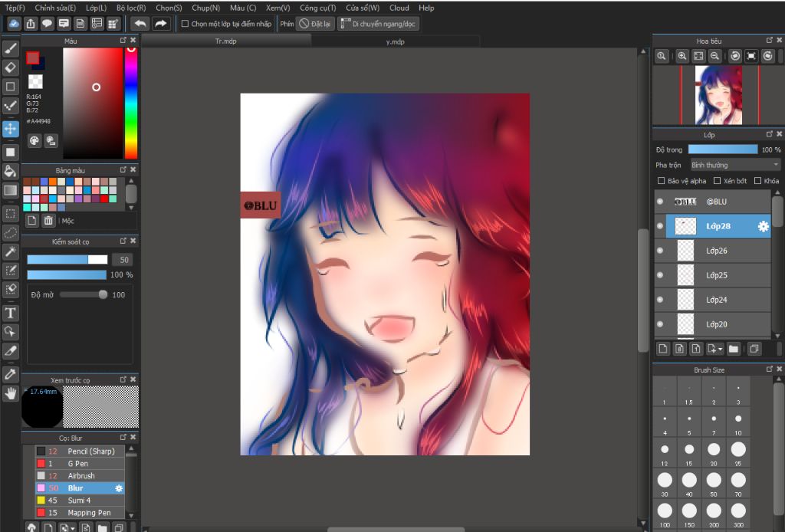Open the Pha trộn blend mode dropdown

click(734, 165)
